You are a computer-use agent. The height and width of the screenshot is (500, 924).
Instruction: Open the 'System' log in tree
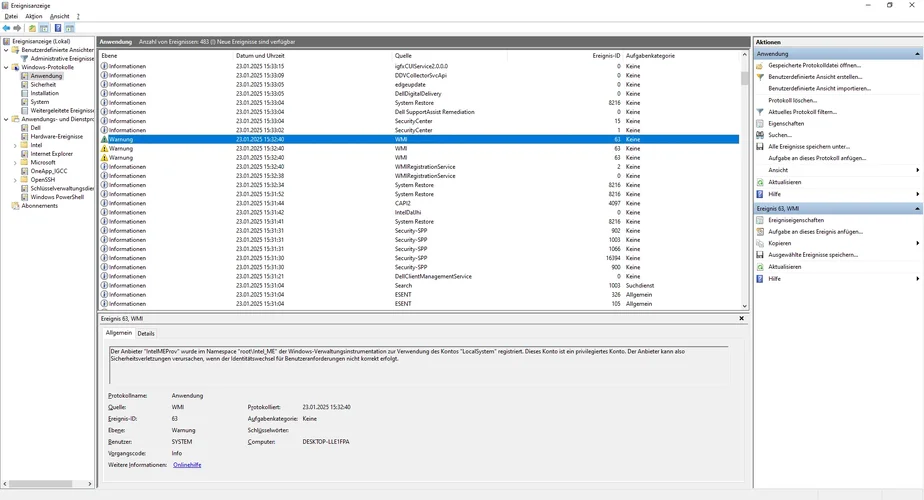pyautogui.click(x=39, y=101)
